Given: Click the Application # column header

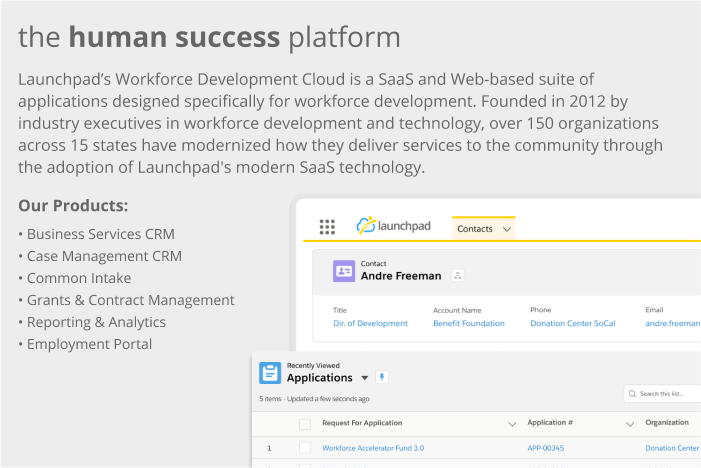Looking at the screenshot, I should pos(550,422).
